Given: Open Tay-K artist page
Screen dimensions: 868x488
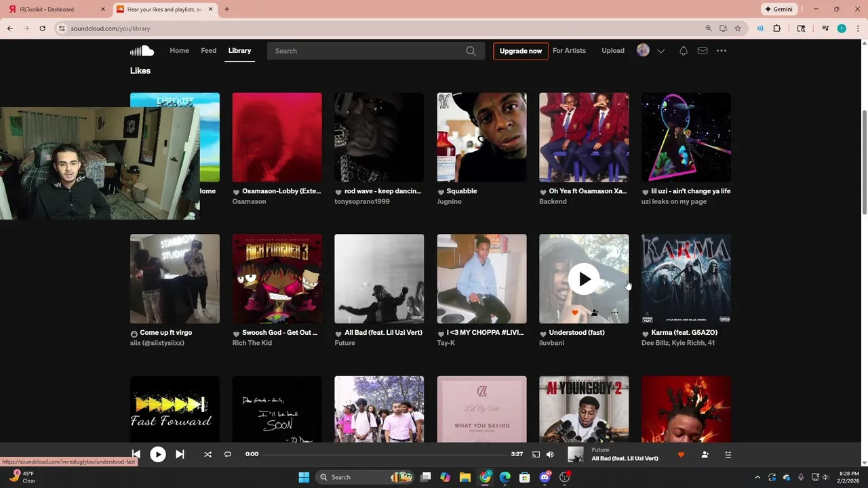Looking at the screenshot, I should tap(446, 343).
